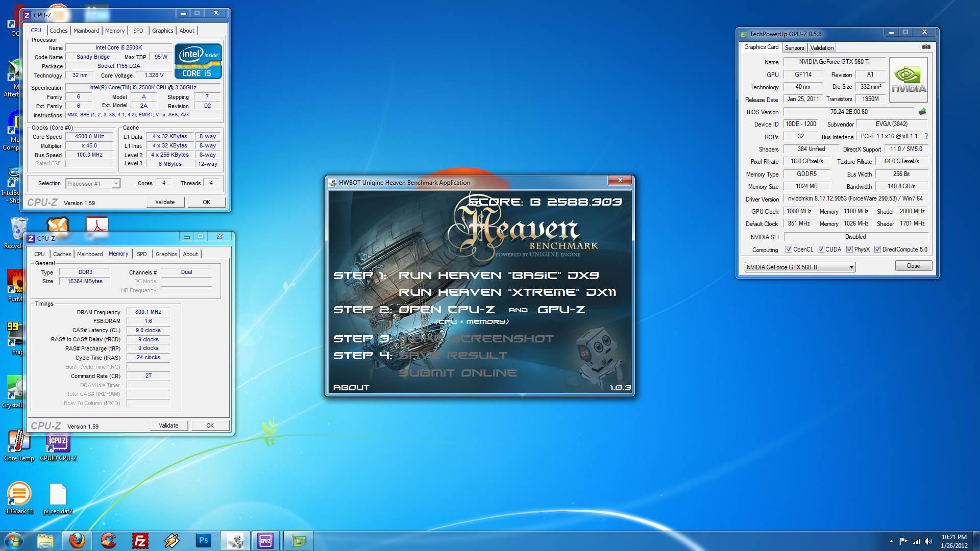The image size is (980, 551).
Task: Select the 3DMark 11 desktop icon
Action: click(19, 498)
